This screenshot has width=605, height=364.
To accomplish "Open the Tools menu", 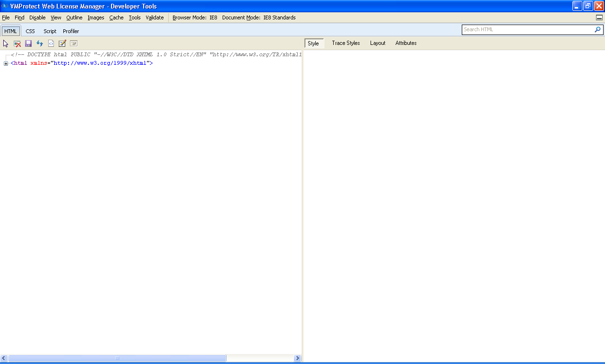I will point(135,17).
